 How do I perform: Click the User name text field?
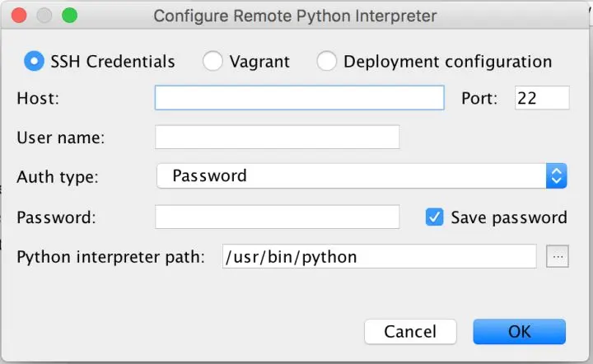tap(277, 138)
